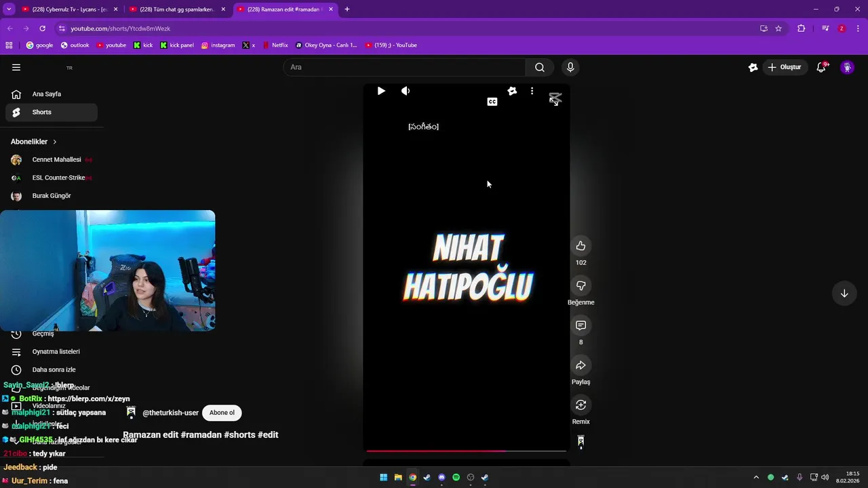Open File Explorer from the taskbar
Screen dimensions: 868x488
pos(398,477)
